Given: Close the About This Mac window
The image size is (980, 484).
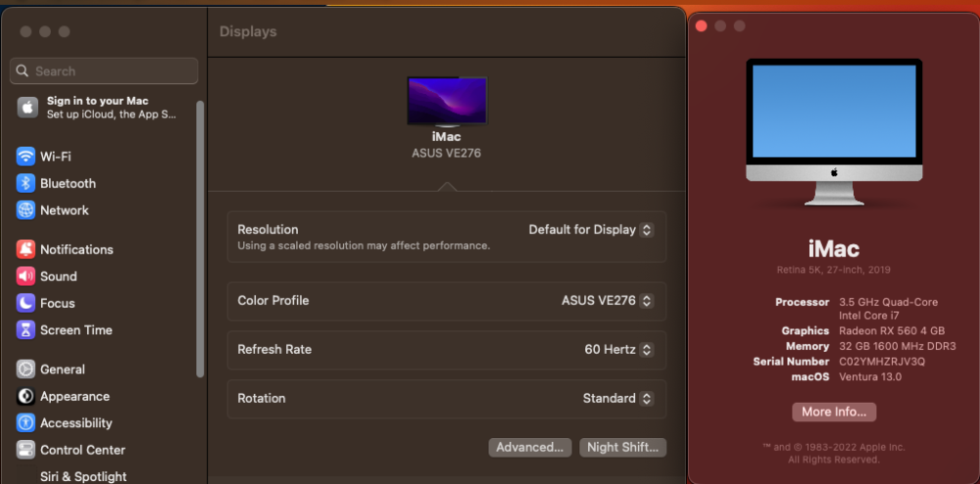Looking at the screenshot, I should (x=701, y=25).
